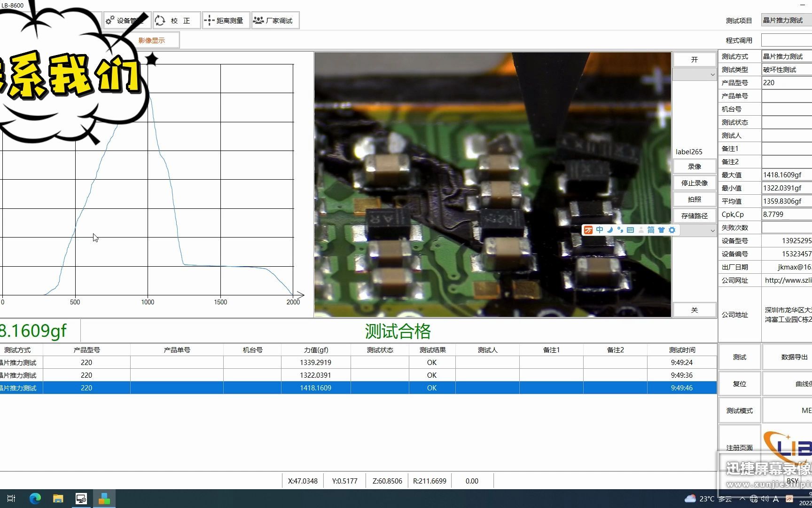Open Task View on Windows taskbar
The image size is (812, 508).
12,499
